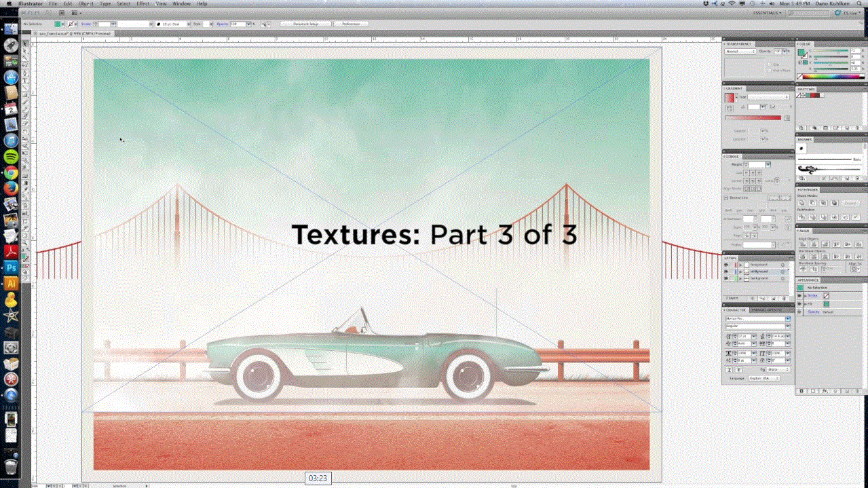
Task: Click the Document Setup button
Action: [x=305, y=24]
